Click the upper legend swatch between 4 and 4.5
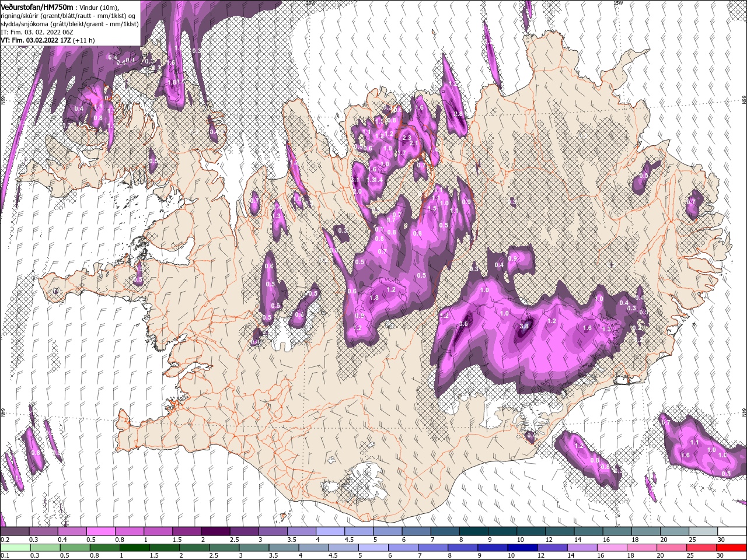This screenshot has height=560, width=747. 330,531
